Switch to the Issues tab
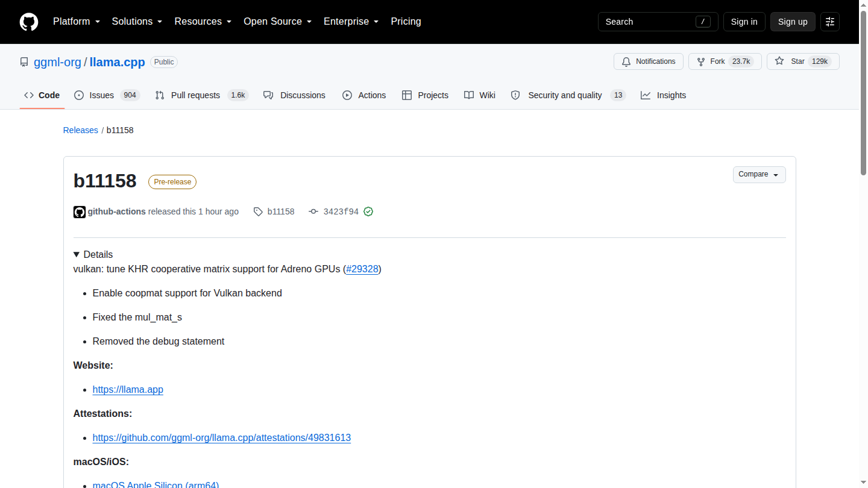The image size is (868, 488). (x=107, y=95)
